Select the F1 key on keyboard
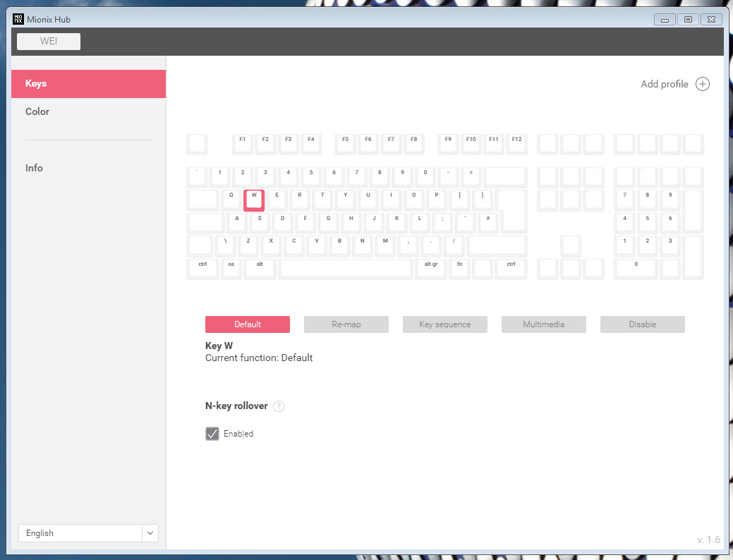733x560 pixels. click(242, 145)
